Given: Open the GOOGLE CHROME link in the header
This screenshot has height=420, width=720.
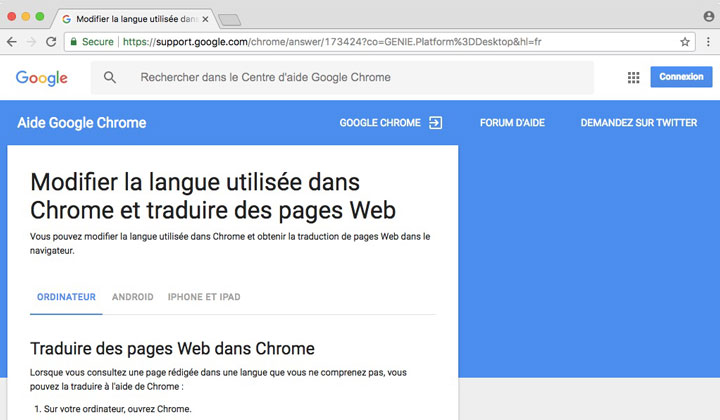Looking at the screenshot, I should 380,123.
